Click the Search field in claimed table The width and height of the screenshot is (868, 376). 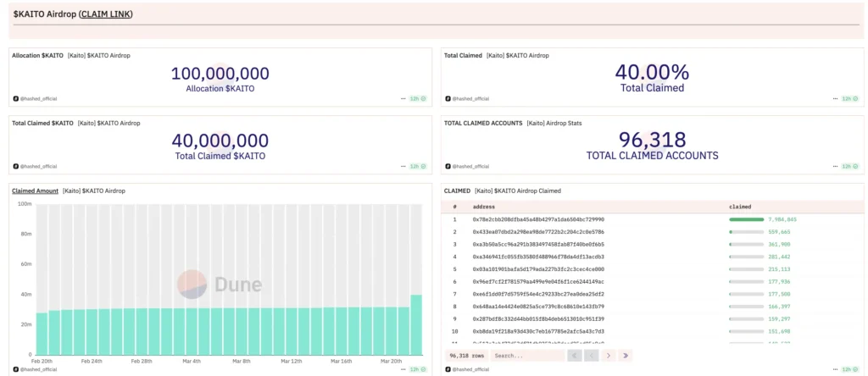(x=527, y=356)
